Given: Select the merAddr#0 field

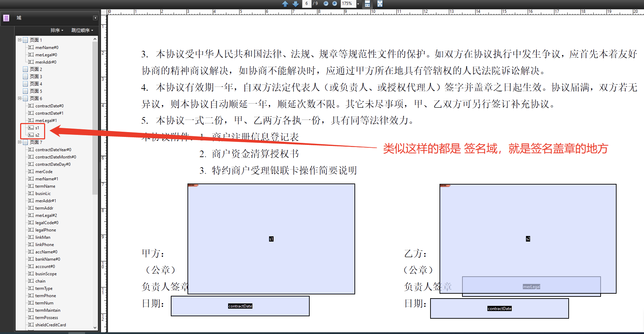Looking at the screenshot, I should click(46, 62).
